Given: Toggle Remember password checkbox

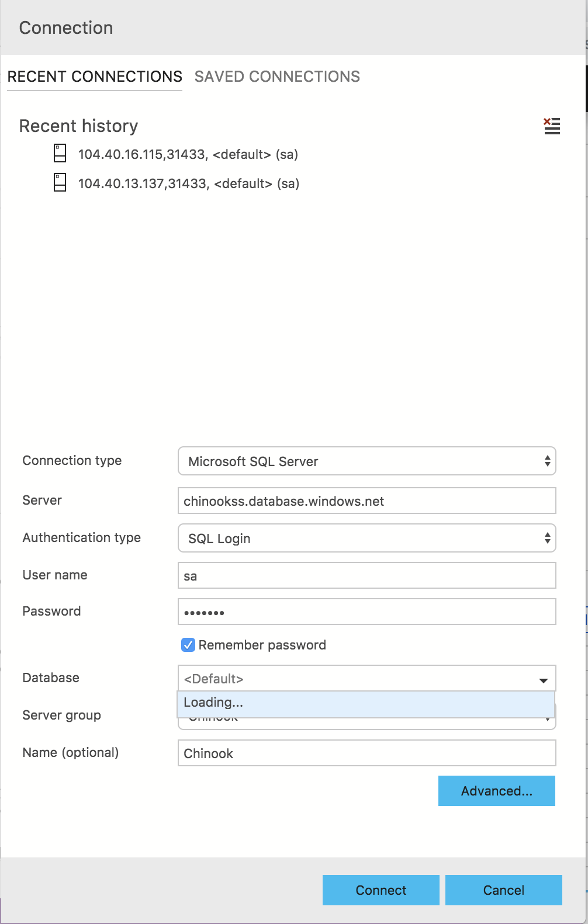Looking at the screenshot, I should [x=188, y=645].
